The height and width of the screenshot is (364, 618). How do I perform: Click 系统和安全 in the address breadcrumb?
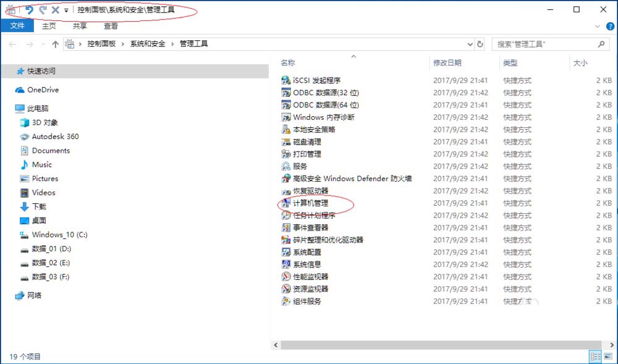[x=148, y=44]
